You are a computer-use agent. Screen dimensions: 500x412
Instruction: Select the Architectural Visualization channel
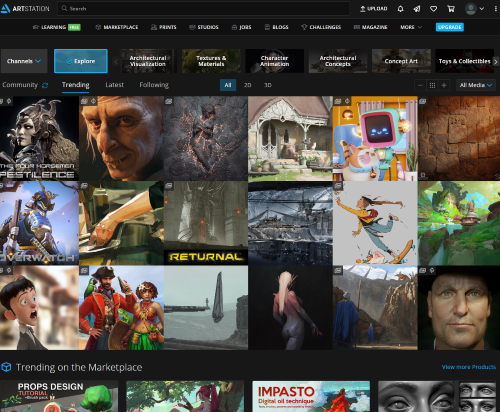coord(148,61)
